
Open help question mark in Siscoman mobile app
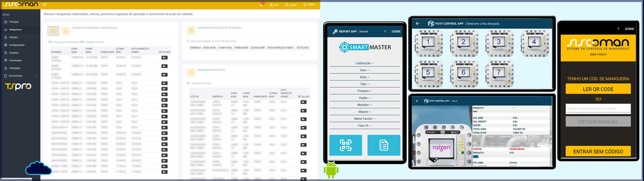pyautogui.click(x=618, y=29)
